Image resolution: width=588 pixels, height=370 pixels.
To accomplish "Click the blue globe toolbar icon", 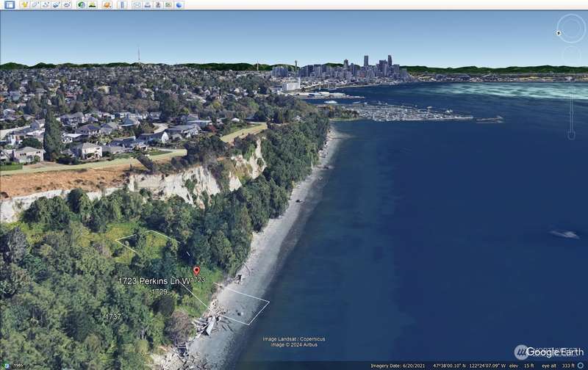I will tap(179, 4).
